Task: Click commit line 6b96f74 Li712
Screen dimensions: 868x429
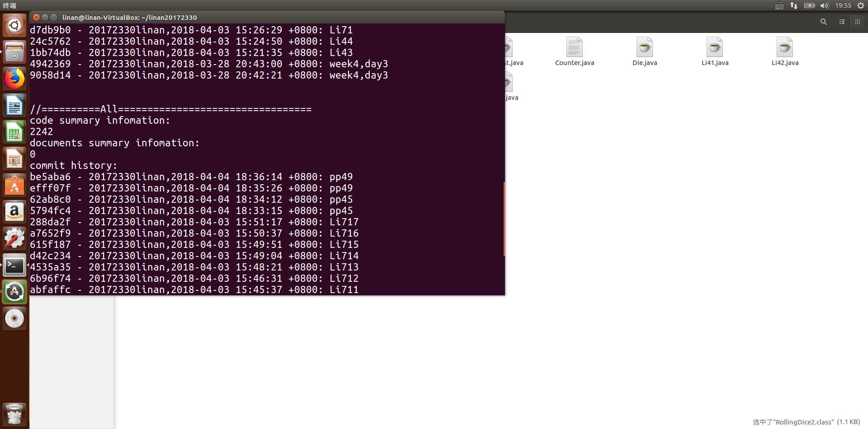Action: (x=194, y=278)
